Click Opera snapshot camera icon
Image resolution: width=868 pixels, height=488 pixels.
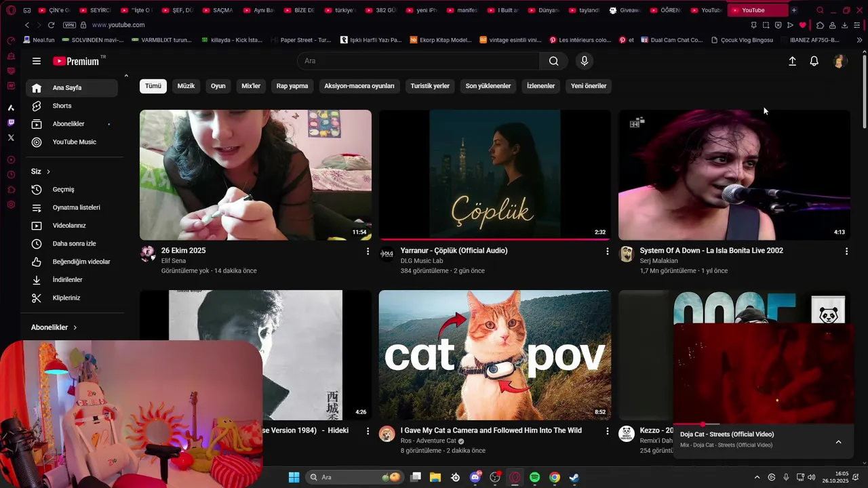tap(766, 25)
